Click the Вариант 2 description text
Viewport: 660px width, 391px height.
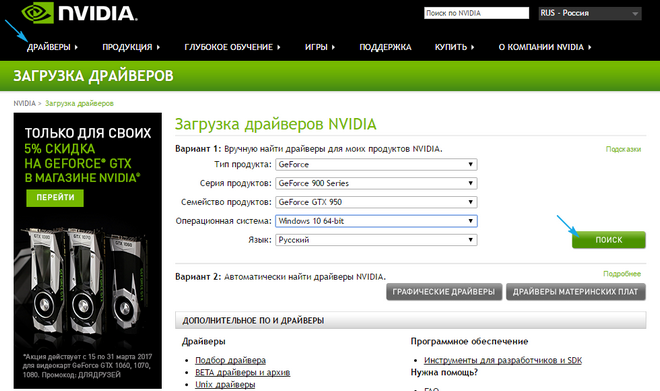[280, 277]
